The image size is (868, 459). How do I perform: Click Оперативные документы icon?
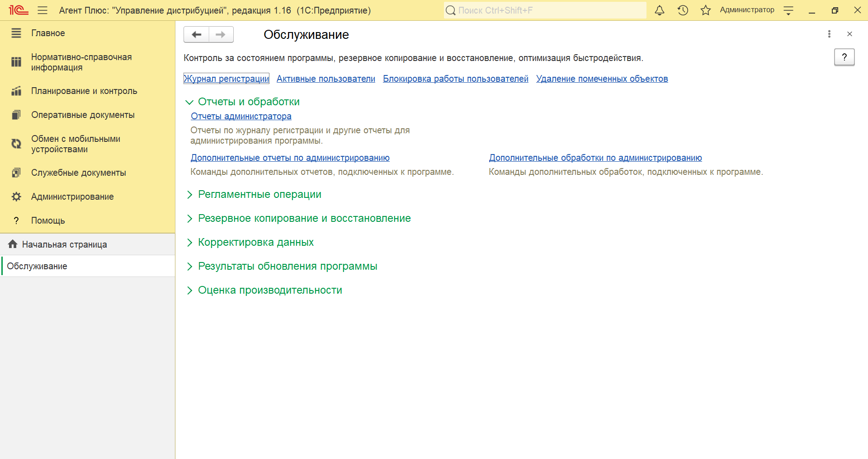click(x=16, y=115)
